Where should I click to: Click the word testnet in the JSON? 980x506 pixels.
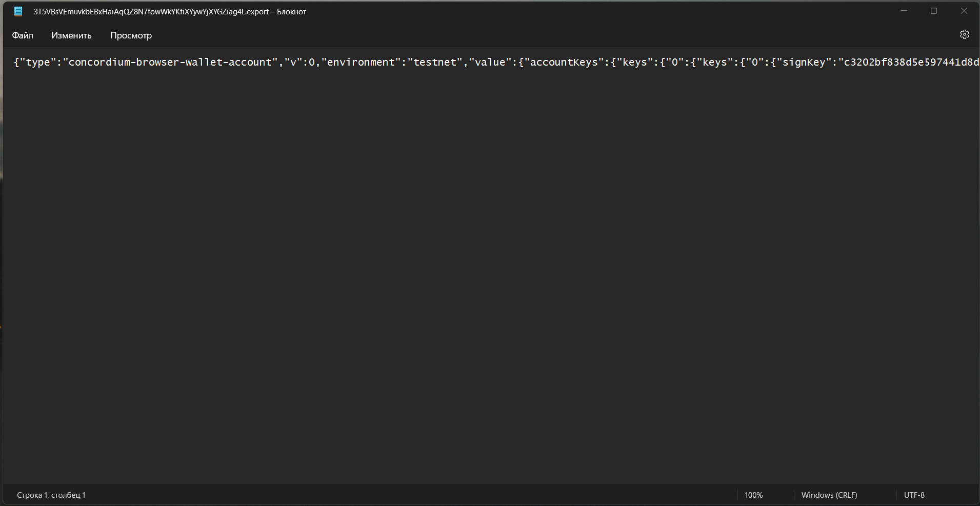tap(435, 62)
